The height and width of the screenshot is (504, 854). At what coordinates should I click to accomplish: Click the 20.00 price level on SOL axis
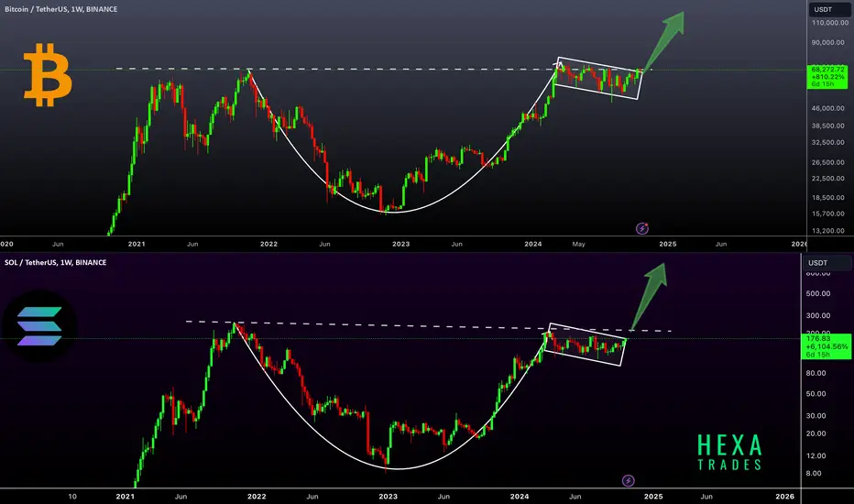(816, 434)
